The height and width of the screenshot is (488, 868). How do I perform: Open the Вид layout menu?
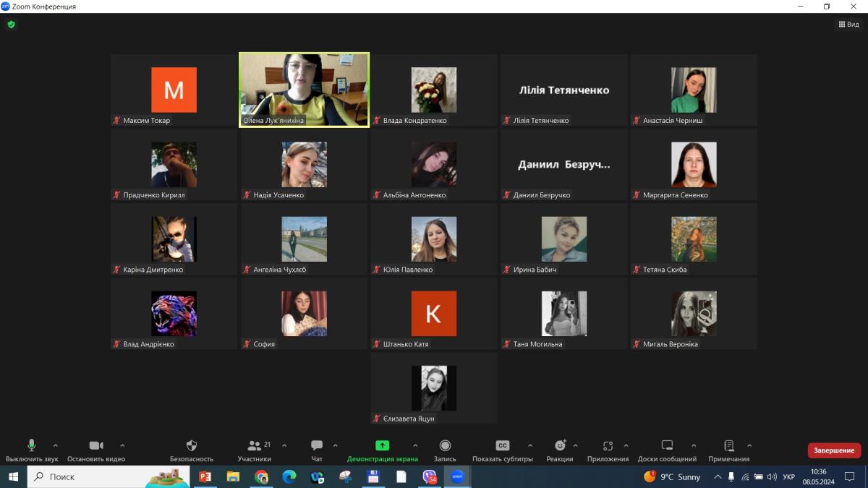pos(848,25)
